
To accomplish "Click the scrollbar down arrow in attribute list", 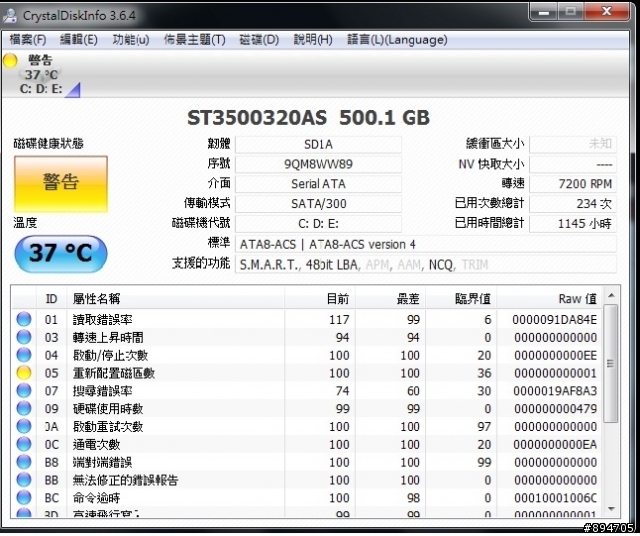I will [611, 509].
